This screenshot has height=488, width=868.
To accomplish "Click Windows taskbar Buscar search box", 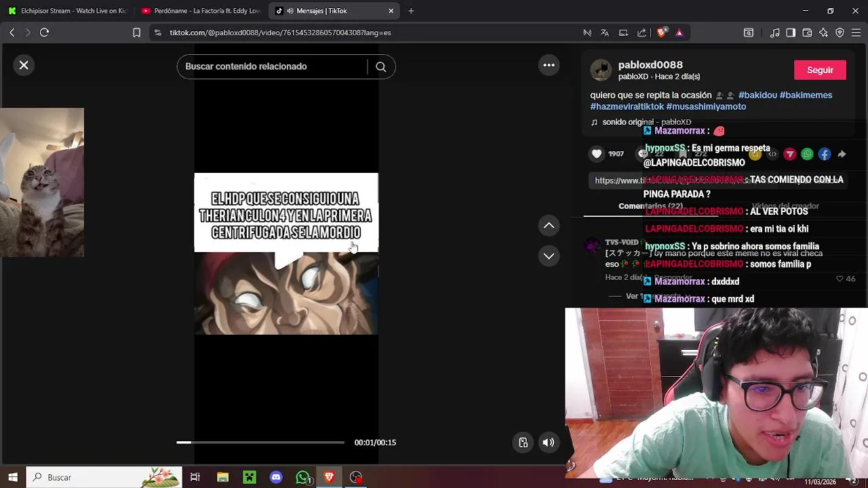I will (104, 477).
